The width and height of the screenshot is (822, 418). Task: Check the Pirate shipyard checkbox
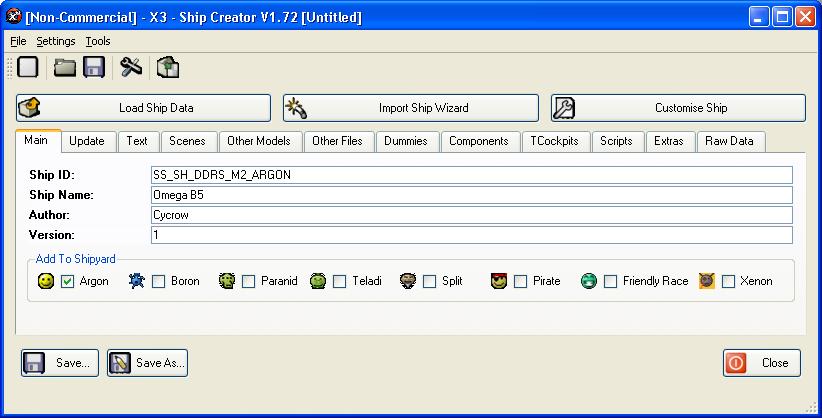(520, 282)
